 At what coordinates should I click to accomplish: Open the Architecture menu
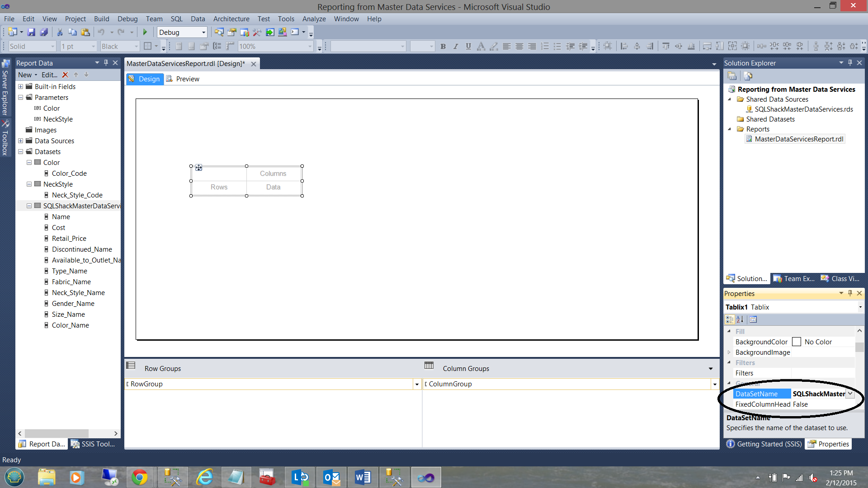[231, 19]
